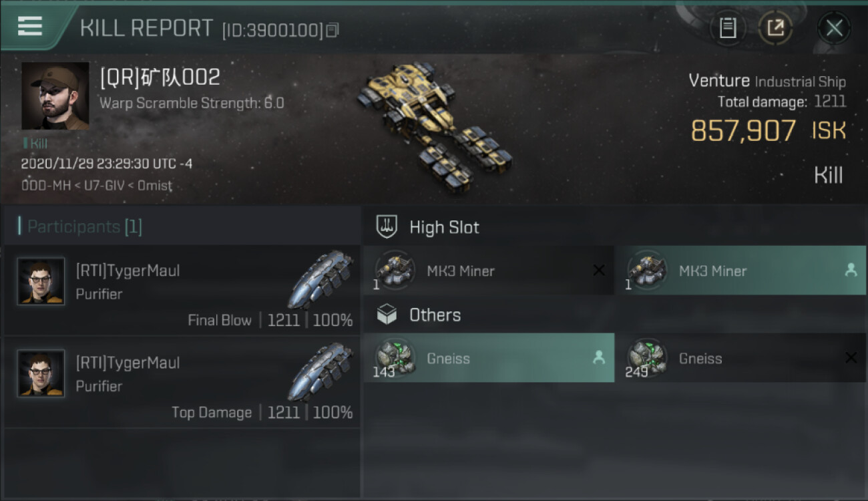This screenshot has height=501, width=868.
Task: Click the [QR] victim pilot name
Action: (160, 77)
